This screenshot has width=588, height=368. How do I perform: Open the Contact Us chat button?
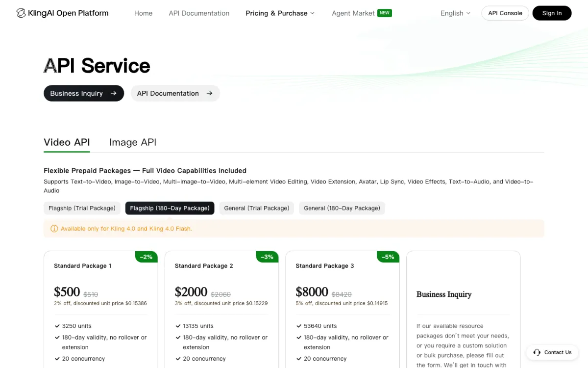(552, 352)
